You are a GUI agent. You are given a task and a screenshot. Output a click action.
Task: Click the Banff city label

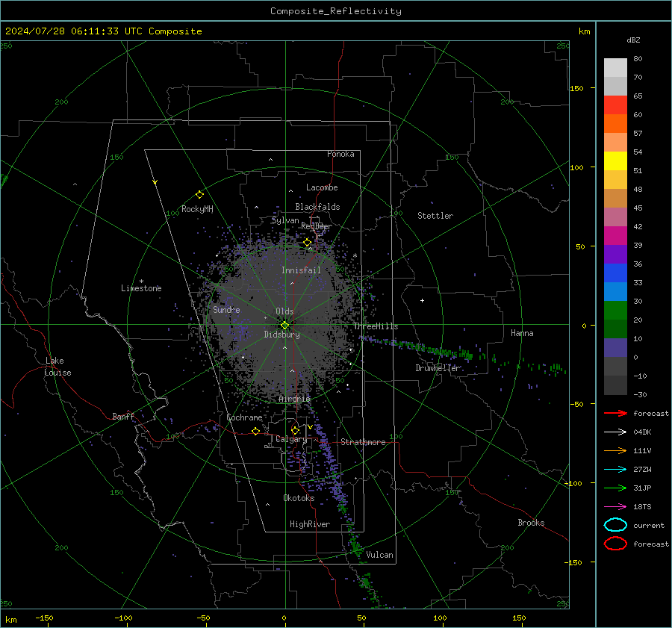pos(123,416)
